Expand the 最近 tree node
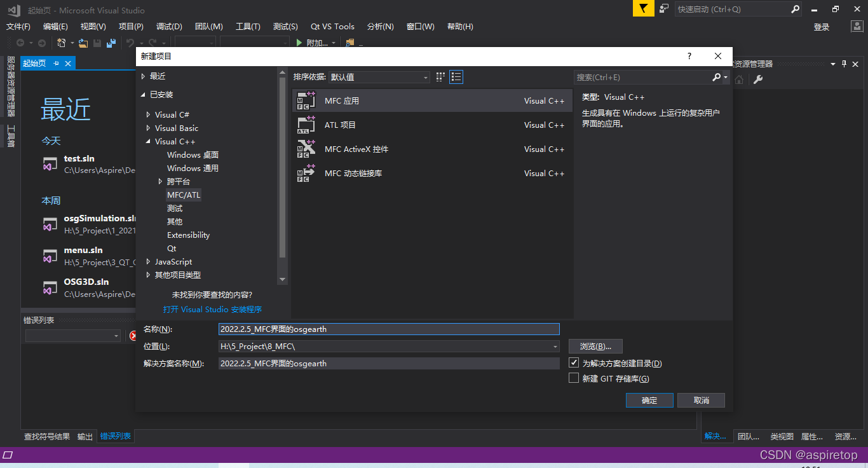Viewport: 868px width, 468px height. [x=143, y=76]
